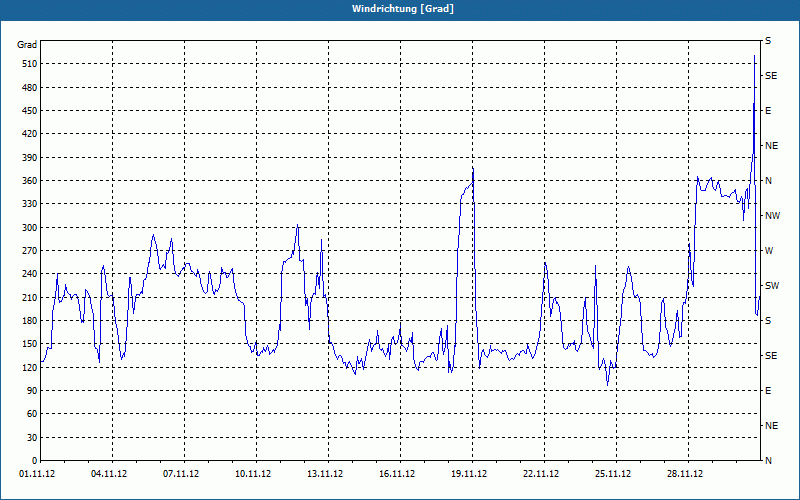Click the date label 25.11.12
This screenshot has width=800, height=500.
tap(613, 474)
